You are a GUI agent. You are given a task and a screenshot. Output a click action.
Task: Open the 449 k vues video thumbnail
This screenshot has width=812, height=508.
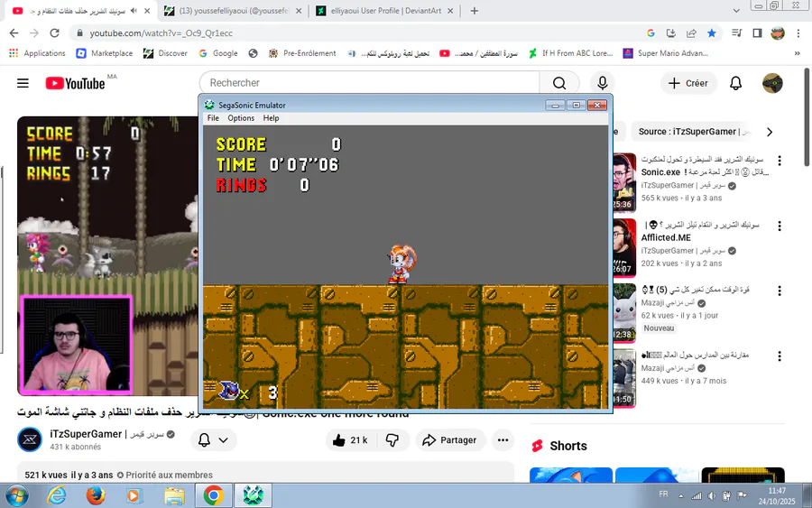pyautogui.click(x=624, y=379)
